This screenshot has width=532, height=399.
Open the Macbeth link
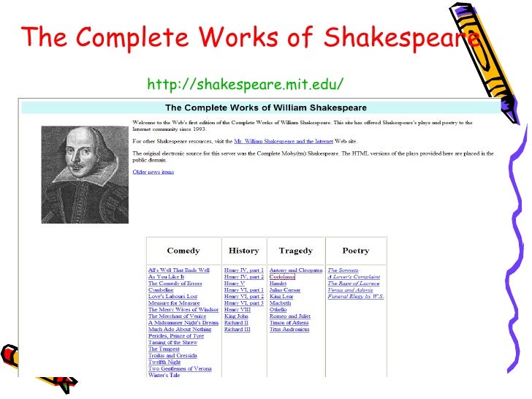(x=281, y=303)
